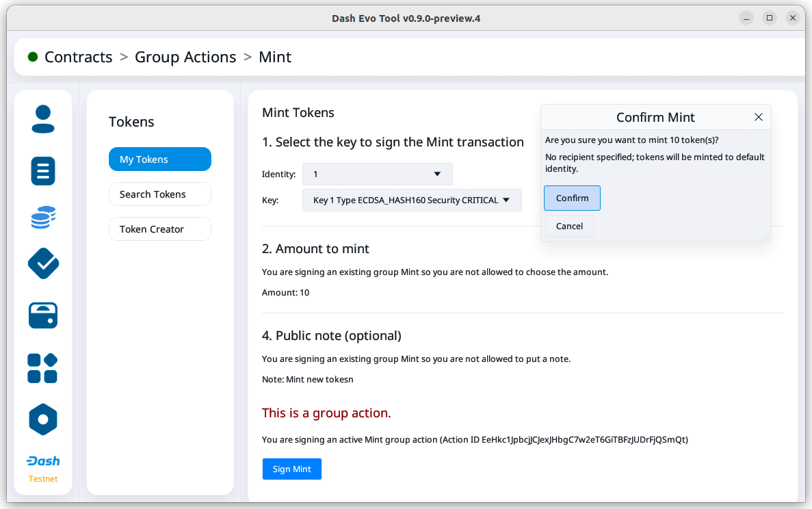Grab the dialog resize handle corner

coord(765,236)
